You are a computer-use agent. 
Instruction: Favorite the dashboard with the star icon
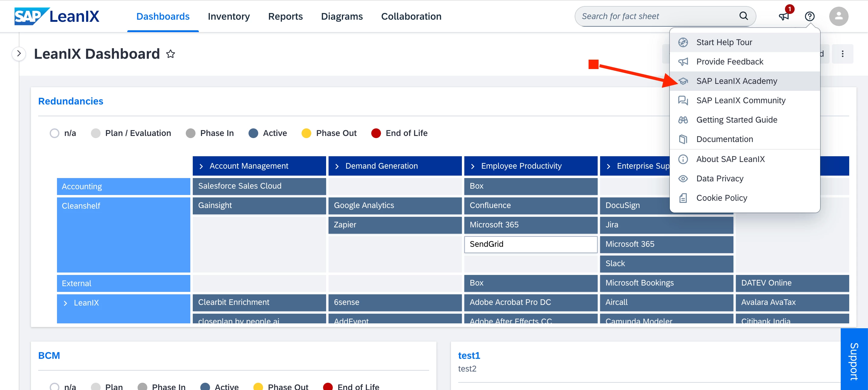coord(171,54)
